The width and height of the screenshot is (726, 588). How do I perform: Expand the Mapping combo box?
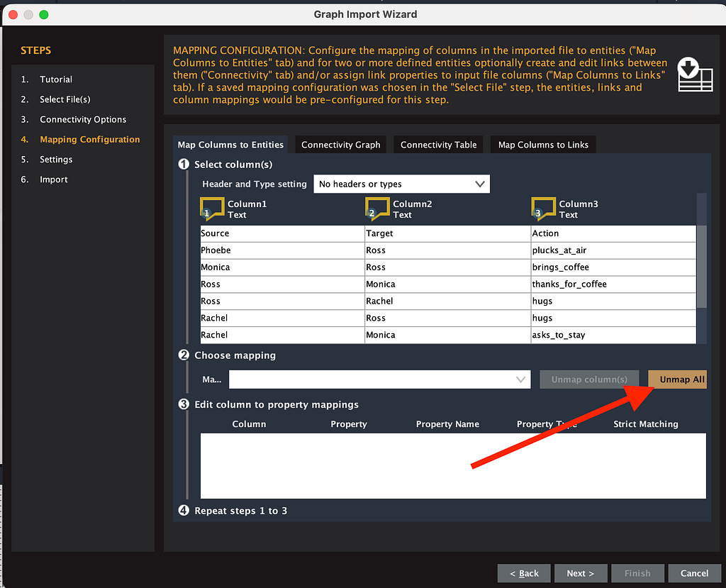pyautogui.click(x=380, y=379)
